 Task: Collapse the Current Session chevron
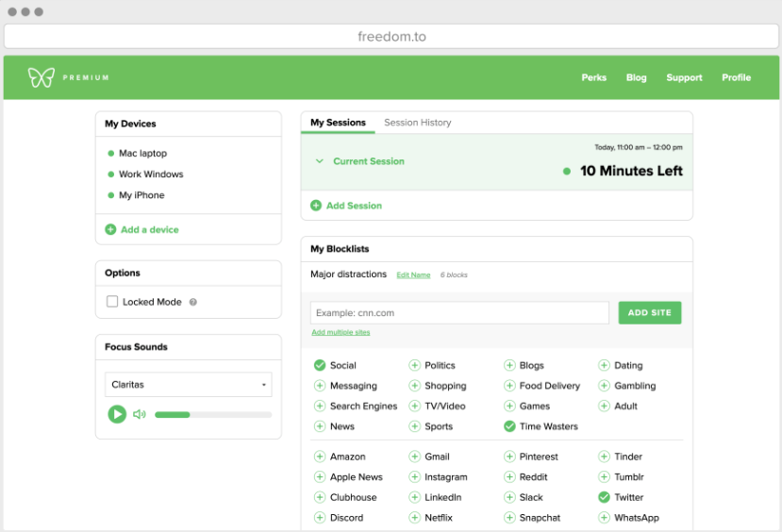(320, 161)
